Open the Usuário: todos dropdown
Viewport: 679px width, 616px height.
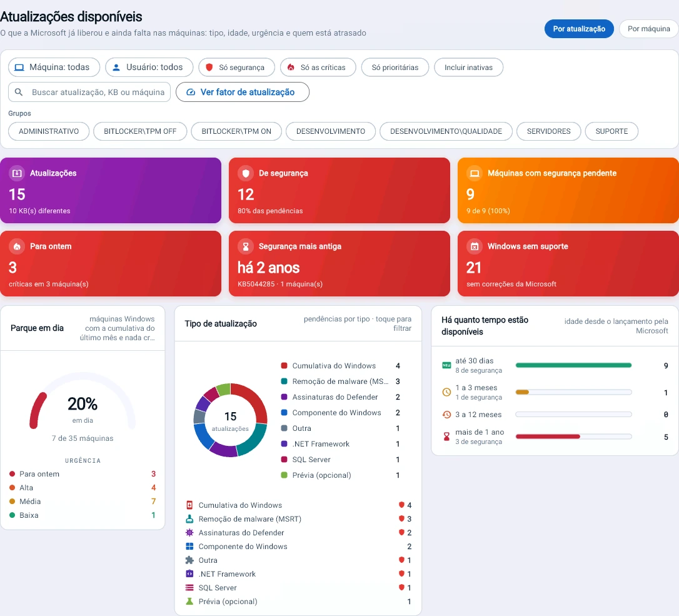tap(149, 68)
